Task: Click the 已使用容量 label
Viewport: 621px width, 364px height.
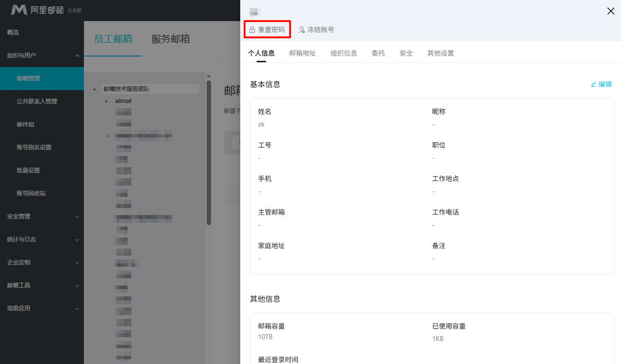Action: click(449, 326)
